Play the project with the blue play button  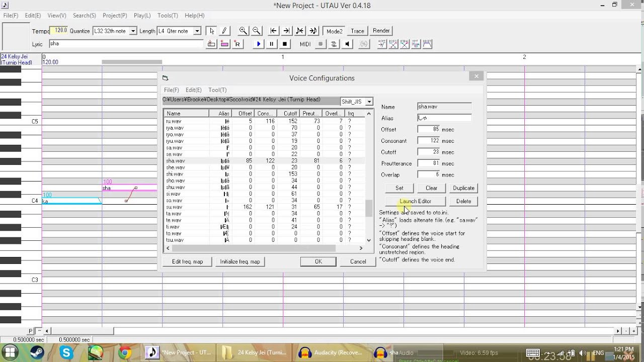(x=259, y=44)
